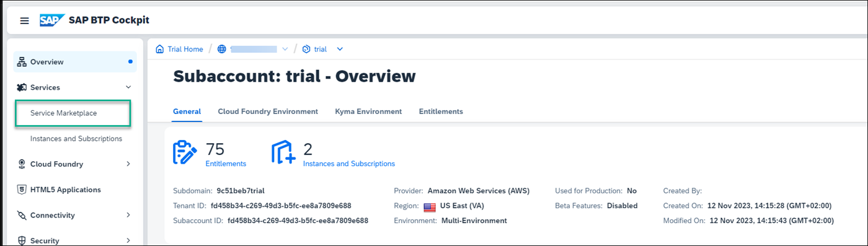Click the Cloud Foundry sidebar icon

point(22,164)
